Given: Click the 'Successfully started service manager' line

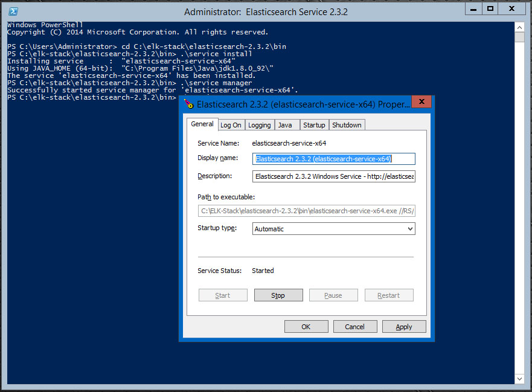Looking at the screenshot, I should [153, 90].
